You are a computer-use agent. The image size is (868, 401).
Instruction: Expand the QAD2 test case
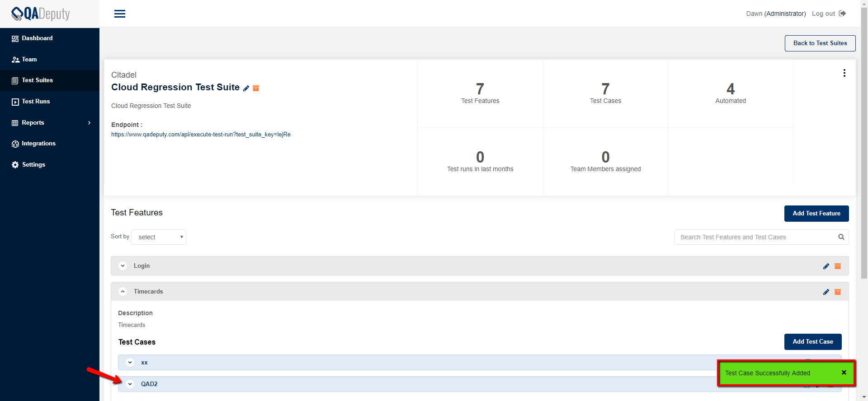click(130, 384)
